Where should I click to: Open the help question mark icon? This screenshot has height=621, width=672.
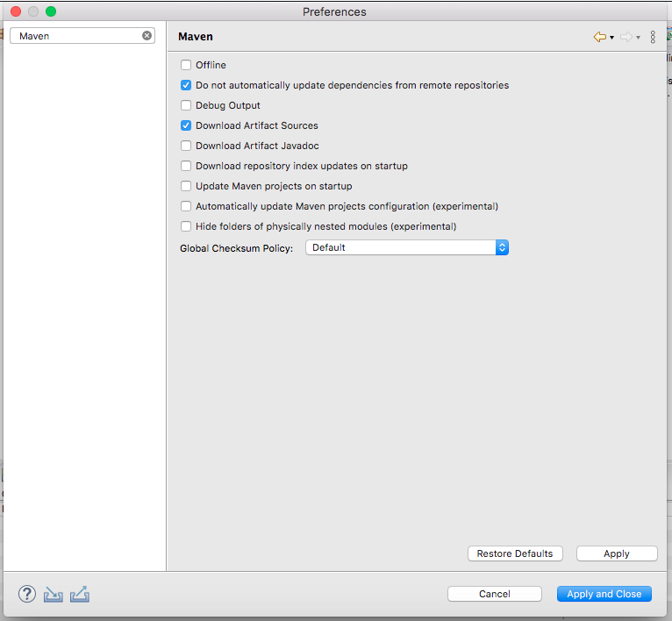[x=27, y=594]
